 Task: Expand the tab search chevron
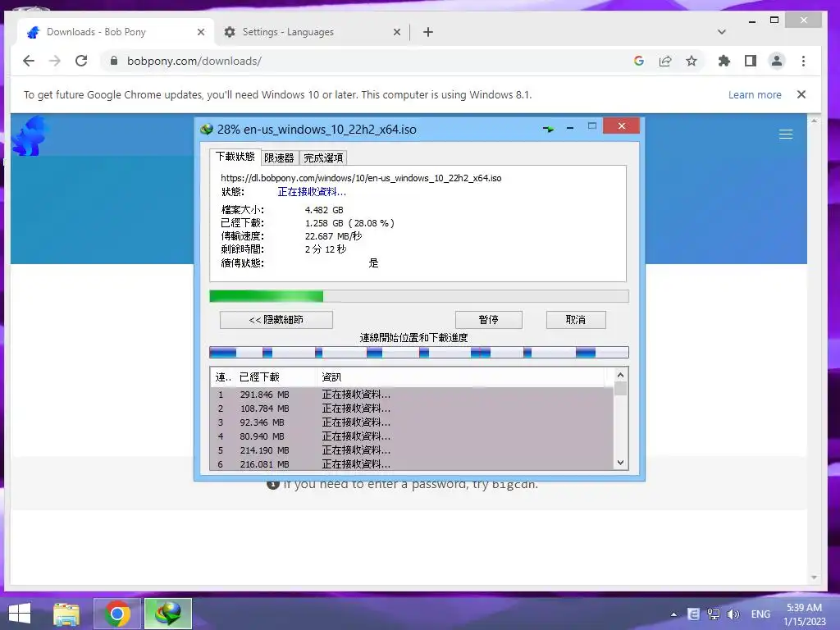point(722,32)
